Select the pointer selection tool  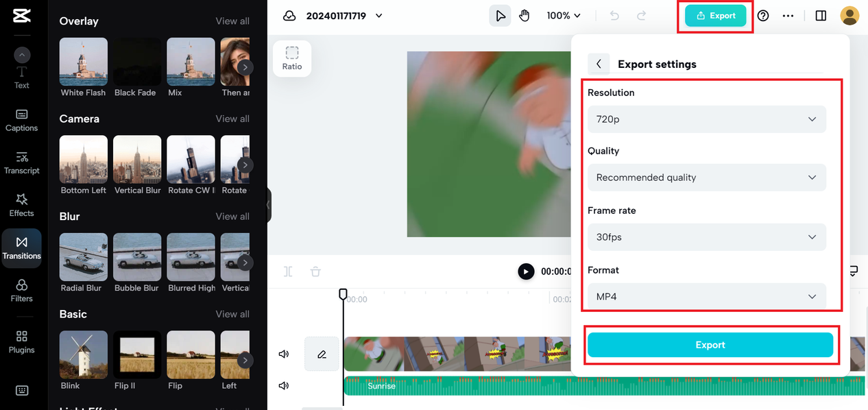(500, 16)
